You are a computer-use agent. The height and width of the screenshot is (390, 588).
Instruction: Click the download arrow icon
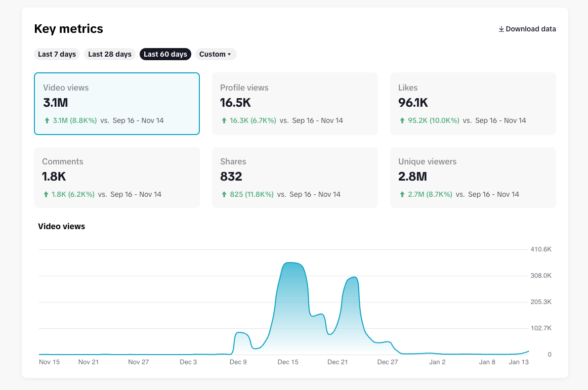(x=501, y=29)
